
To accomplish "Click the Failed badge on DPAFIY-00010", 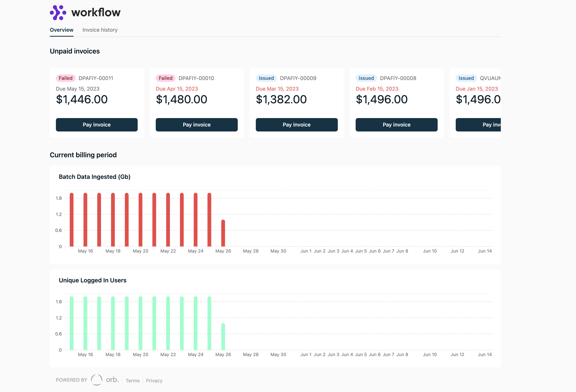I will 166,78.
